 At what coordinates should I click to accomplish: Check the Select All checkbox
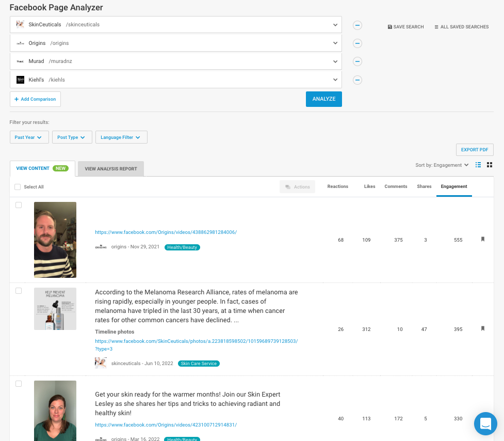coord(18,187)
